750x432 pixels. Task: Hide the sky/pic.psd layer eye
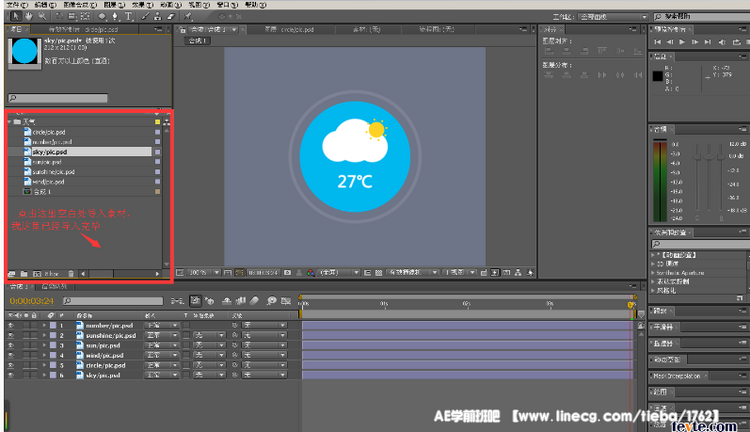[x=11, y=376]
